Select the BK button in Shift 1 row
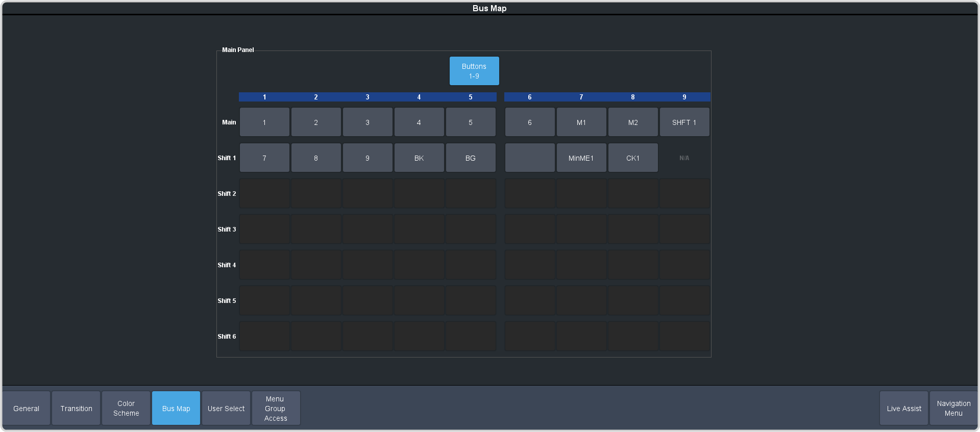Screen dimensions: 980x432 coord(419,158)
